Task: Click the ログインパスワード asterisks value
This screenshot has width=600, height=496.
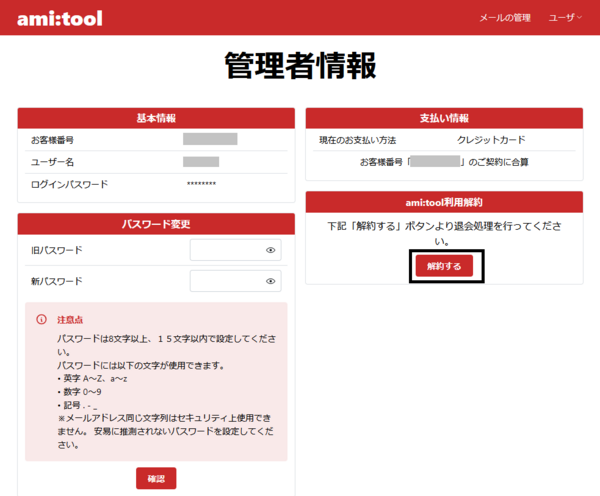Action: point(201,185)
